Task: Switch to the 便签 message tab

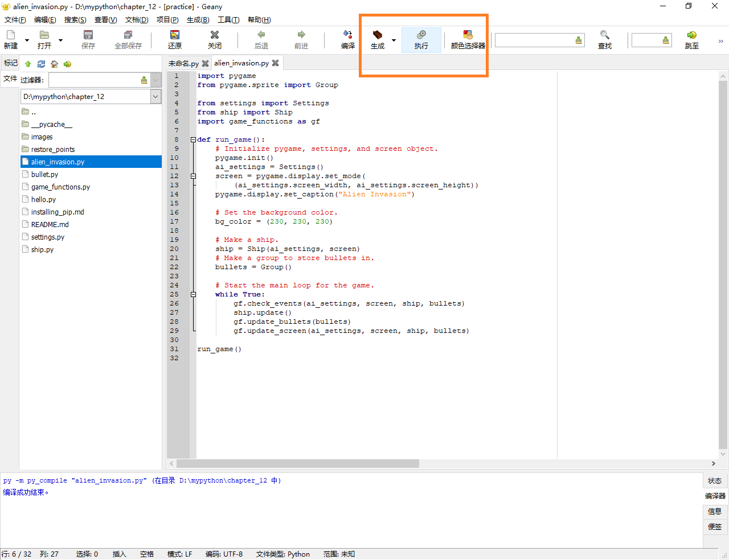Action: (x=715, y=526)
